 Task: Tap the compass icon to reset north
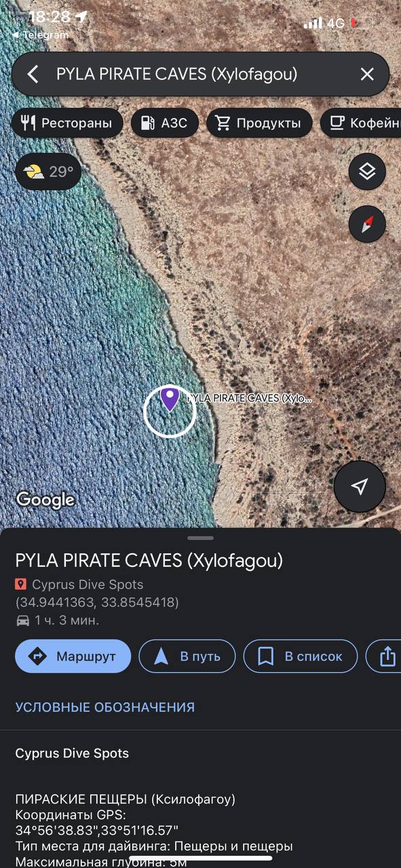point(367,224)
